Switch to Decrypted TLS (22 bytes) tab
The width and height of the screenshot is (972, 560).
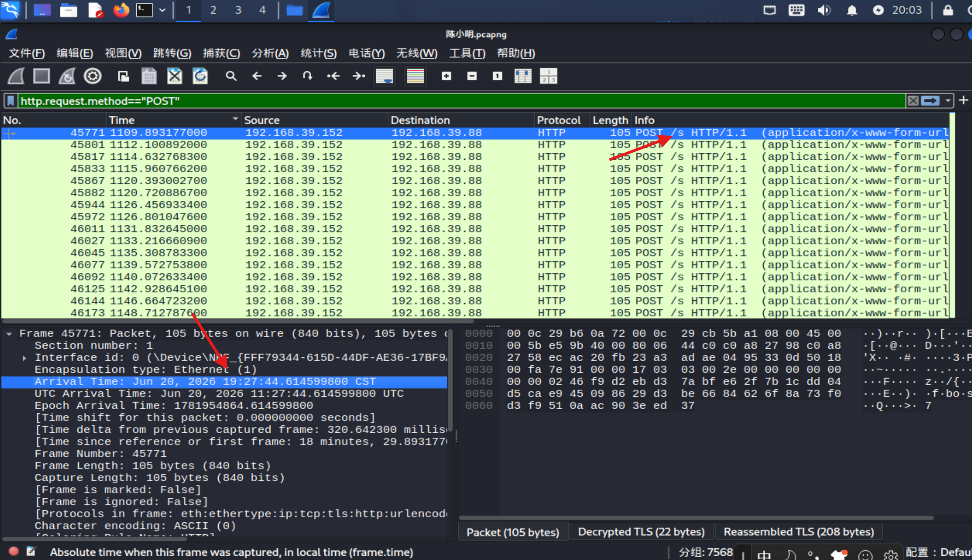(x=641, y=532)
